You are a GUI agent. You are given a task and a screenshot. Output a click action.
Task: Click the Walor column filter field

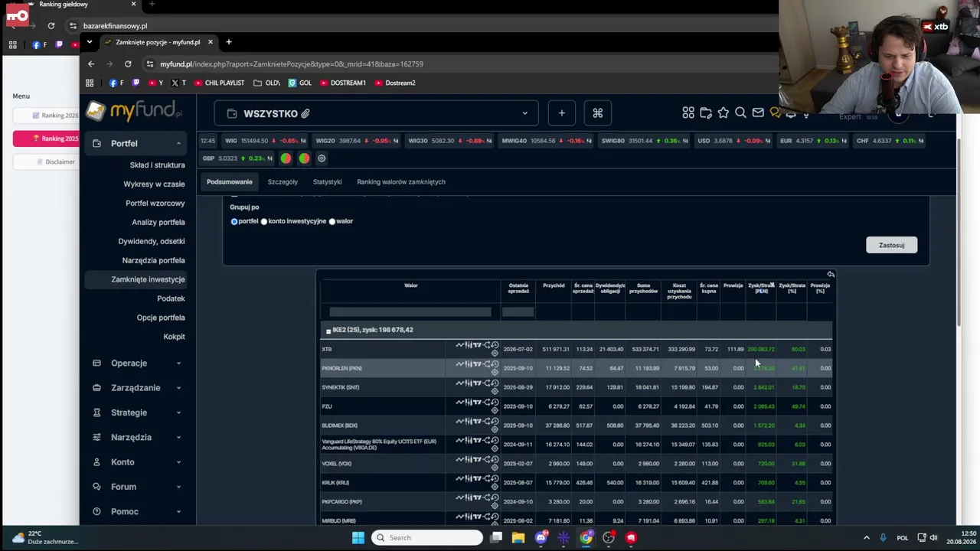click(410, 311)
